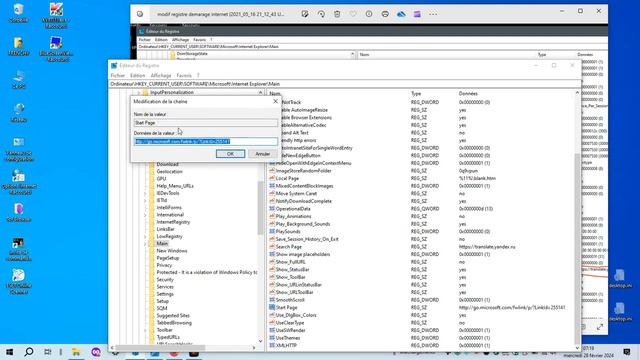640x360 pixels.
Task: Expand the International tree node
Action: tap(145, 215)
